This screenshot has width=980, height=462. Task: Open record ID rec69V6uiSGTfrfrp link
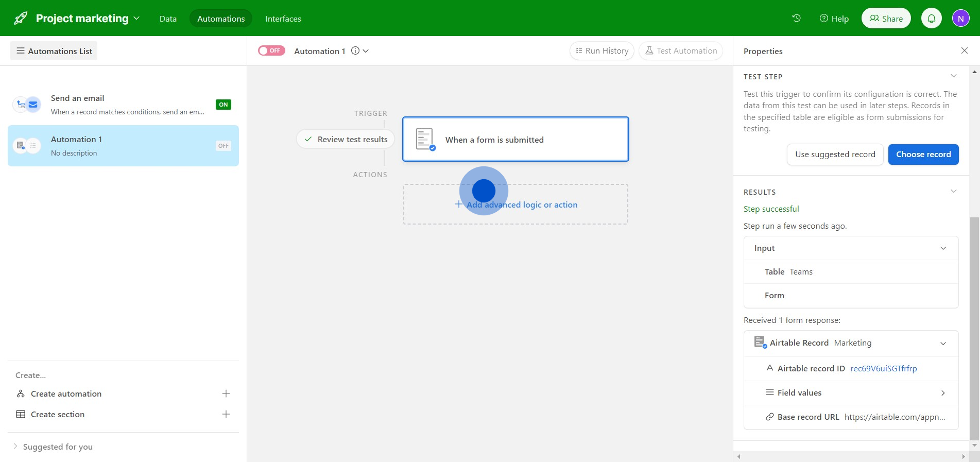coord(884,369)
